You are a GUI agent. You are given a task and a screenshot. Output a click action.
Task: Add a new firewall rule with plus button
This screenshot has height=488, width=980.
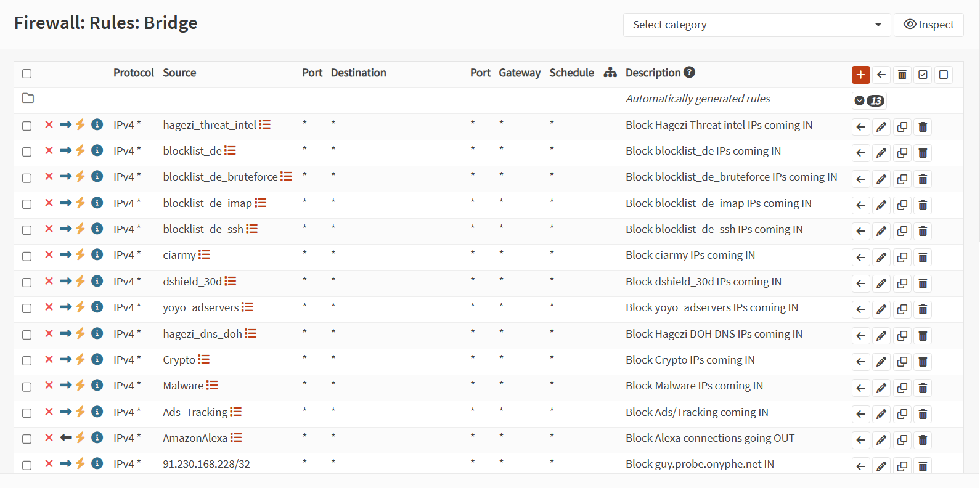coord(860,75)
